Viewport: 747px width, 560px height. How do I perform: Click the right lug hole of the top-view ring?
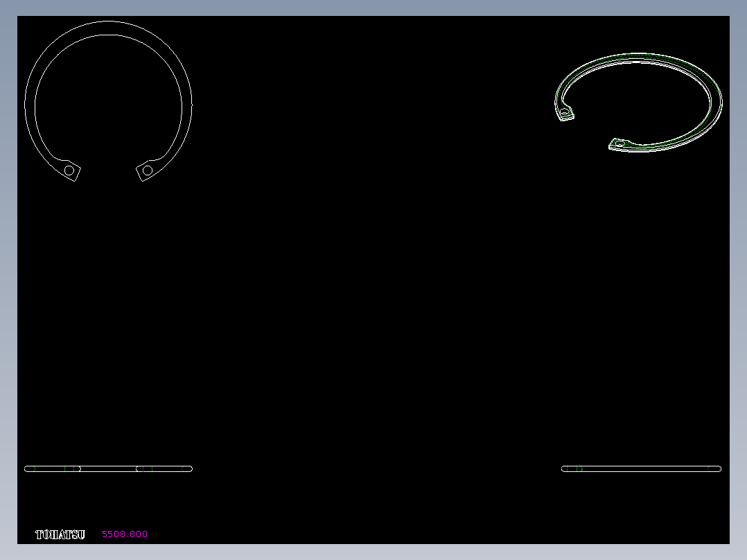tap(148, 170)
